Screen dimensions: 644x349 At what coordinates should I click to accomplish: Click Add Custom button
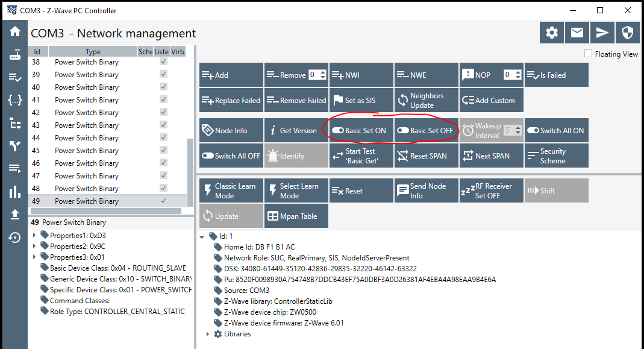tap(491, 100)
